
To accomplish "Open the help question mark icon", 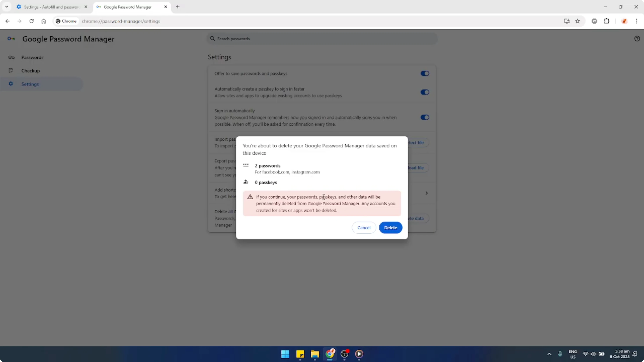I will click(637, 38).
